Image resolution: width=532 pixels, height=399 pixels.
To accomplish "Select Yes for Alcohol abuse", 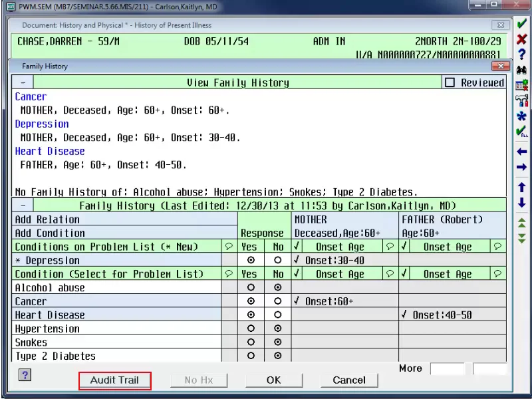I will 251,288.
